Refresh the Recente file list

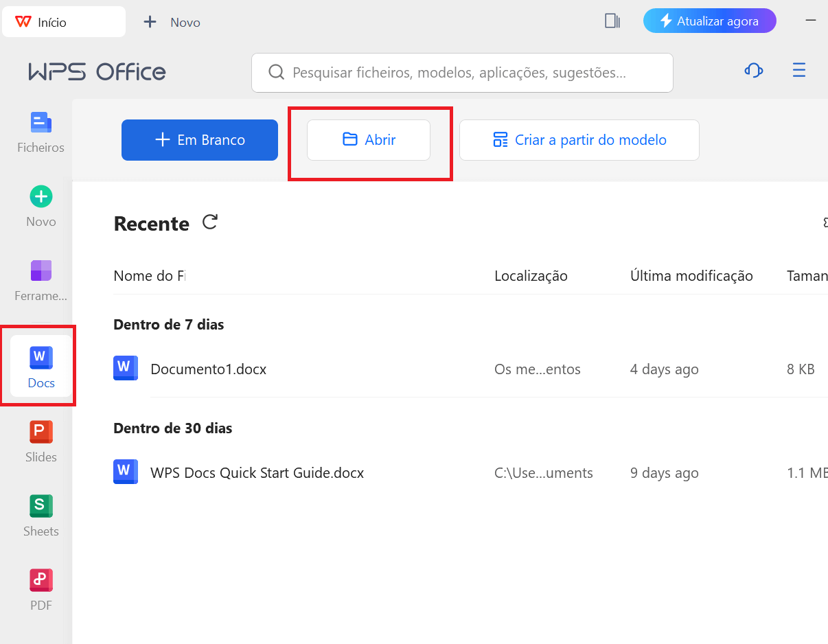point(209,221)
